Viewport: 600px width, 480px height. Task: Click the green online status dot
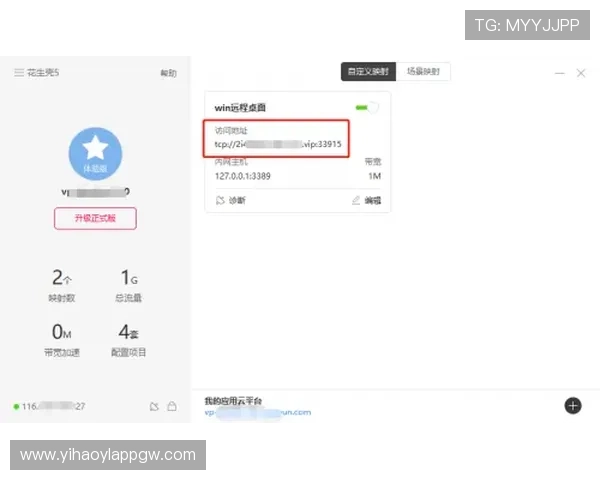tap(16, 407)
